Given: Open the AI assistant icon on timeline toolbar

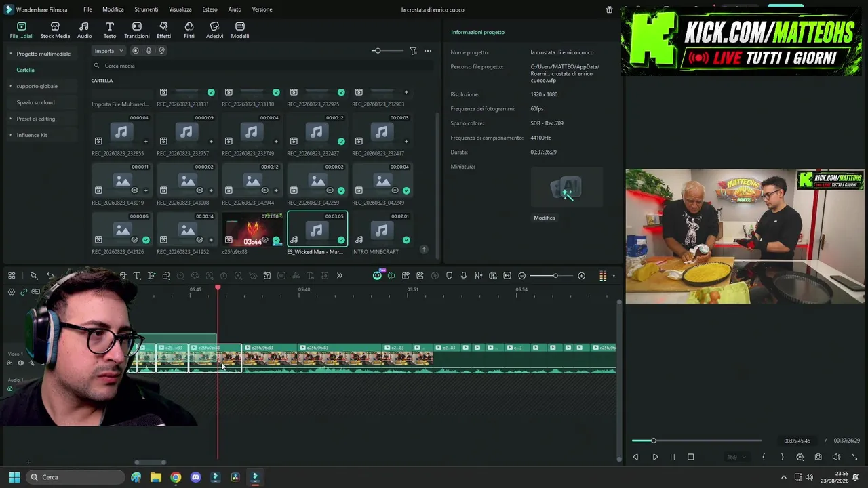Looking at the screenshot, I should coord(377,275).
